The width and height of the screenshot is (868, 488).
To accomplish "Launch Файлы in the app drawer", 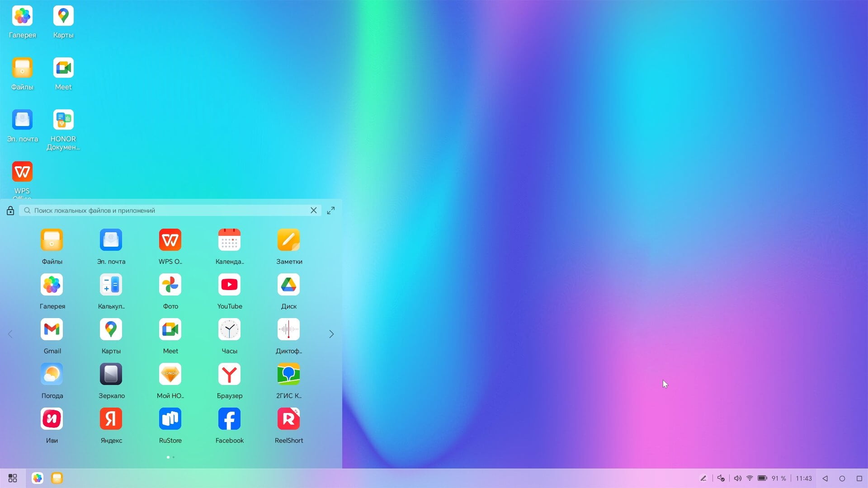I will 52,246.
